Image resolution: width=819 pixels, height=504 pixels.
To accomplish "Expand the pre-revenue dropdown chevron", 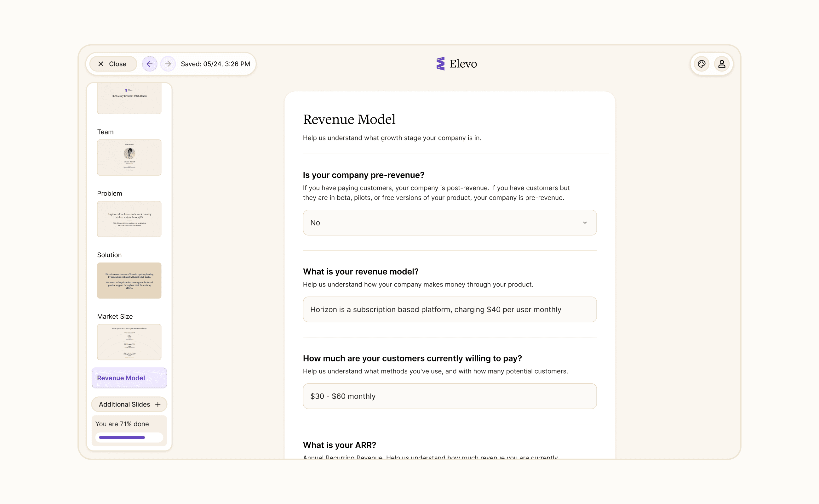I will point(585,223).
